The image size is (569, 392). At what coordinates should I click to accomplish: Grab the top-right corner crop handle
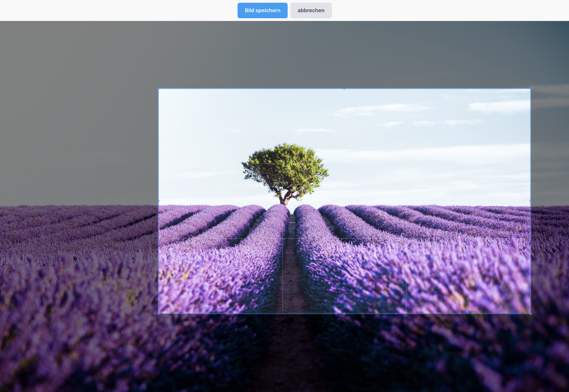coord(531,89)
